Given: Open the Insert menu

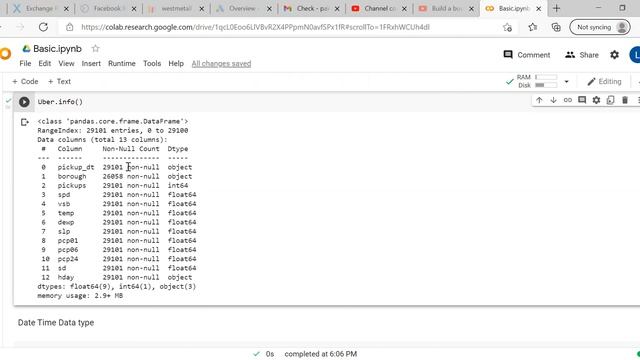Looking at the screenshot, I should point(91,64).
